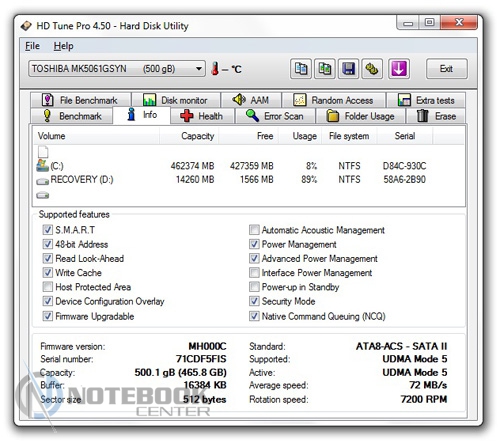Click the 7200 RPM rotation speed value
500x443 pixels.
(424, 399)
